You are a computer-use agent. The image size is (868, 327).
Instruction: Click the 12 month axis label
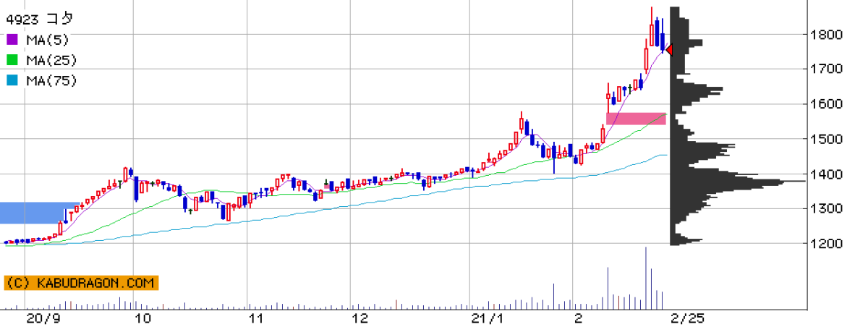point(359,318)
